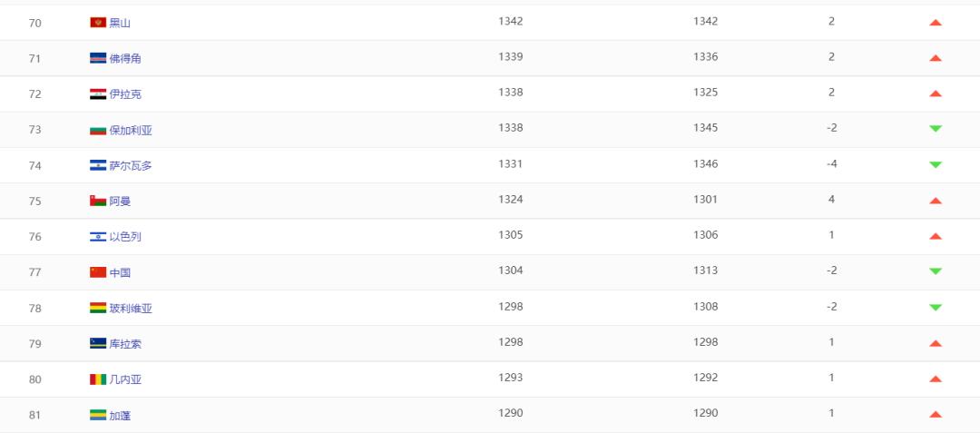Viewport: 980px width, 433px height.
Task: Click the red up arrow for rank 75
Action: 936,201
